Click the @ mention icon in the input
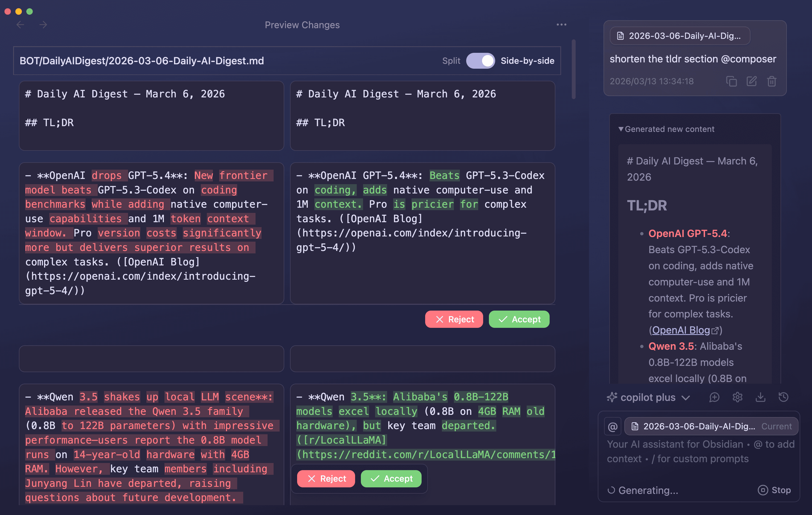The width and height of the screenshot is (812, 515). pyautogui.click(x=613, y=426)
